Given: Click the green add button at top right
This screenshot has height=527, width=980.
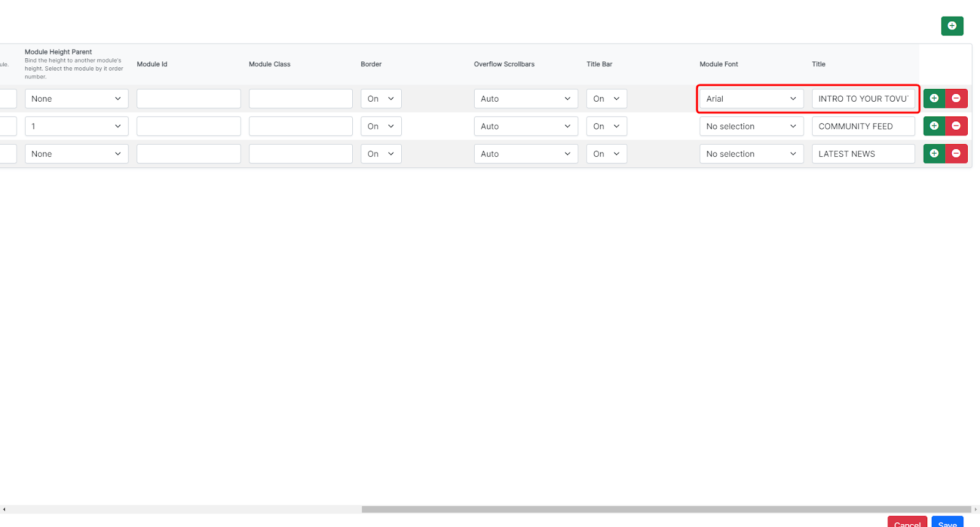Looking at the screenshot, I should pos(952,26).
